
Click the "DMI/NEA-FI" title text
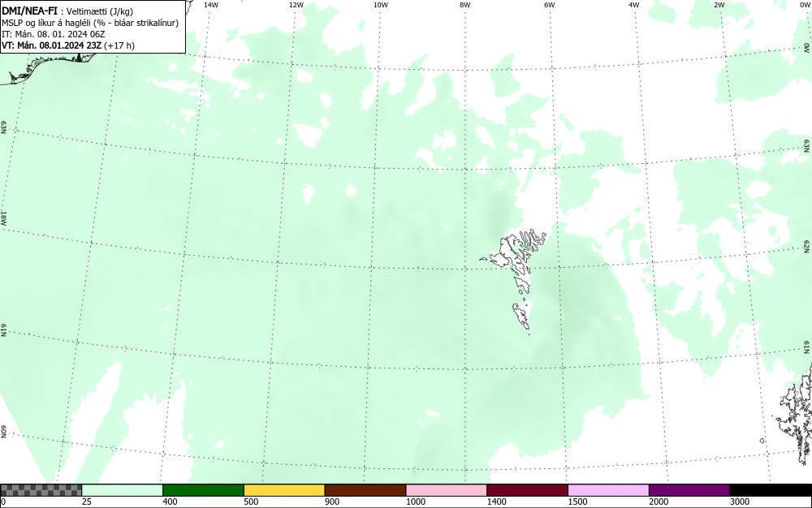coord(29,11)
